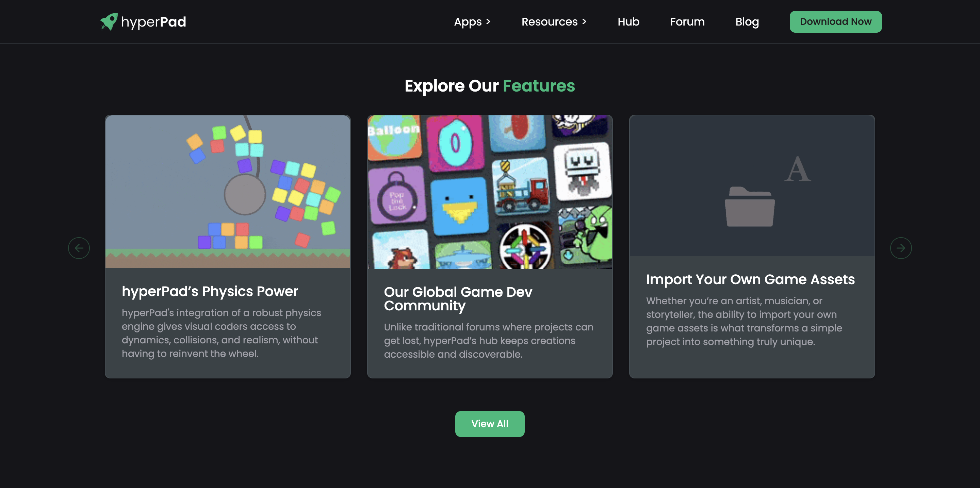980x488 pixels.
Task: Go to the Blog page
Action: (x=747, y=22)
